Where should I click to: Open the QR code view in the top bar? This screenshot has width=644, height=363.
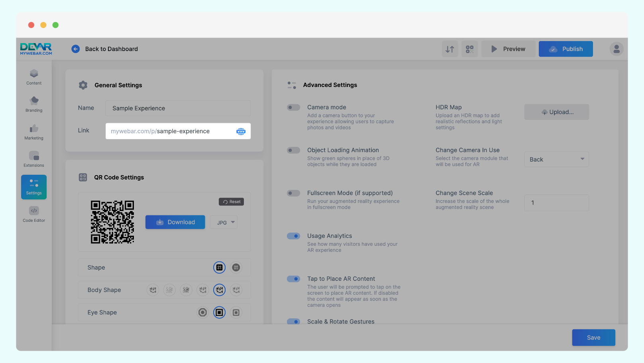[469, 49]
